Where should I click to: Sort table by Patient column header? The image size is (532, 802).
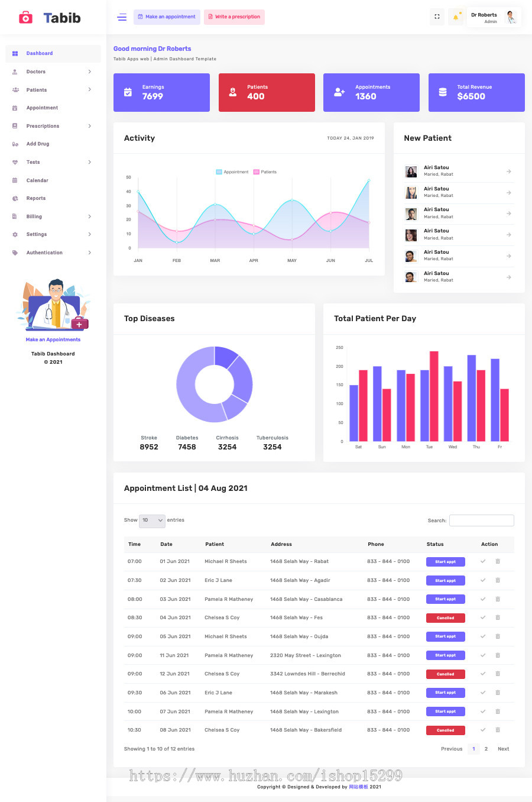(215, 544)
